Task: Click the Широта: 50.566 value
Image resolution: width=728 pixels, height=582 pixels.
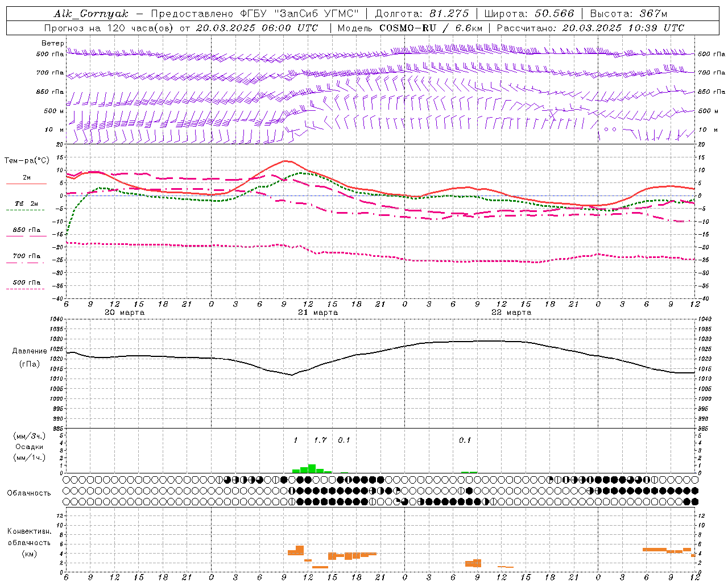Action: (529, 14)
